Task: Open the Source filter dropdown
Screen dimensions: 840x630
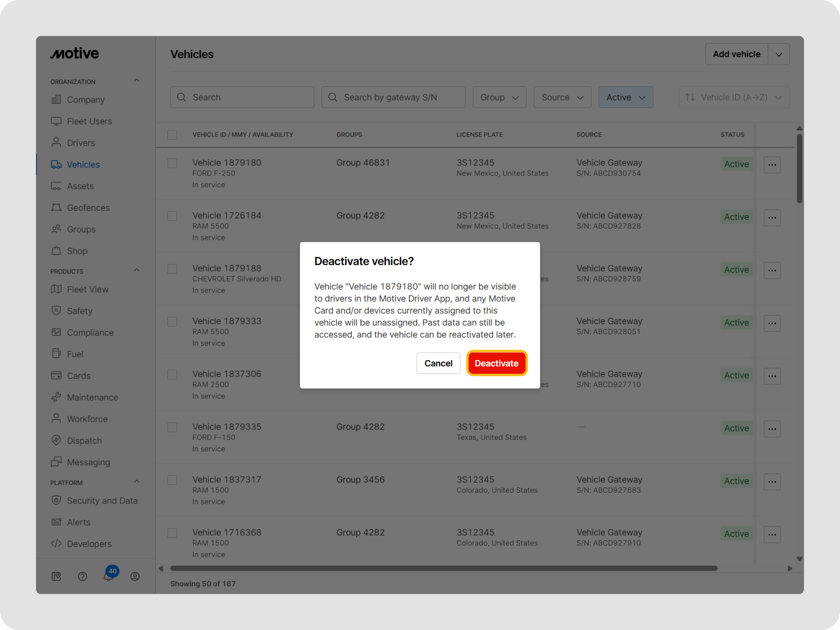Action: (562, 97)
